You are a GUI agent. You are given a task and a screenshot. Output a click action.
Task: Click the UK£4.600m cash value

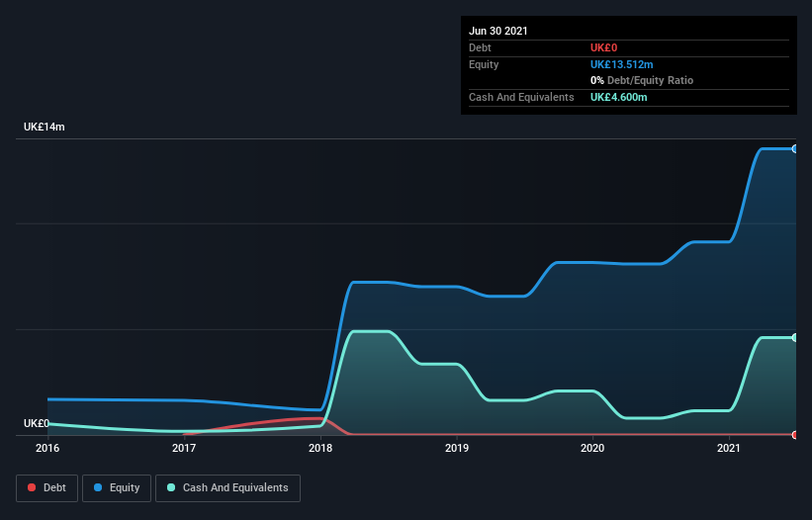(619, 97)
